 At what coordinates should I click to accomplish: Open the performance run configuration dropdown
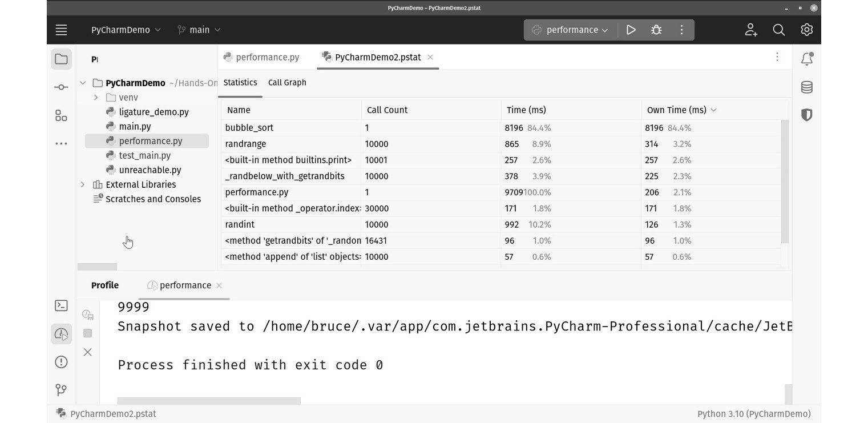570,30
